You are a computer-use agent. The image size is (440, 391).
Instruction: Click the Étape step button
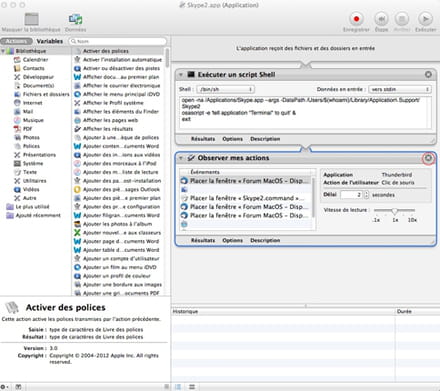point(381,19)
